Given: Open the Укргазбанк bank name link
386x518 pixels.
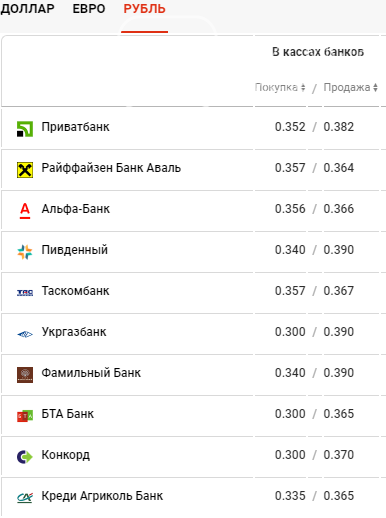Looking at the screenshot, I should click(x=74, y=332).
